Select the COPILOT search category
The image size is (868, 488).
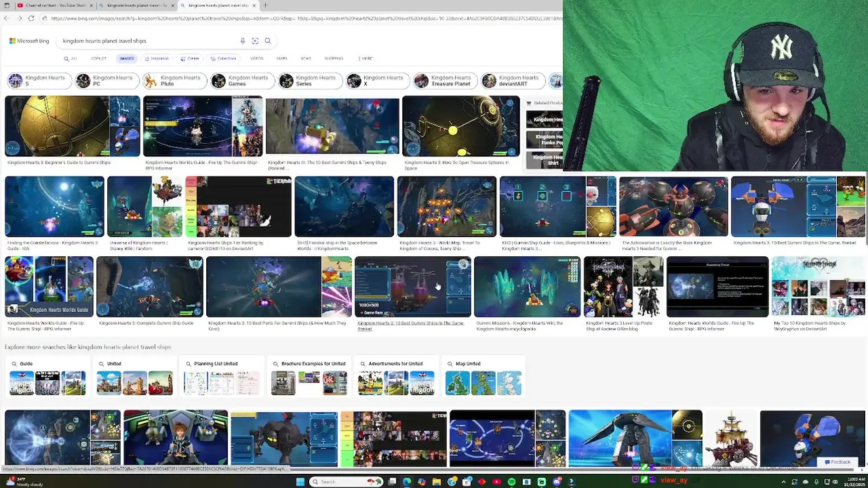click(x=98, y=58)
